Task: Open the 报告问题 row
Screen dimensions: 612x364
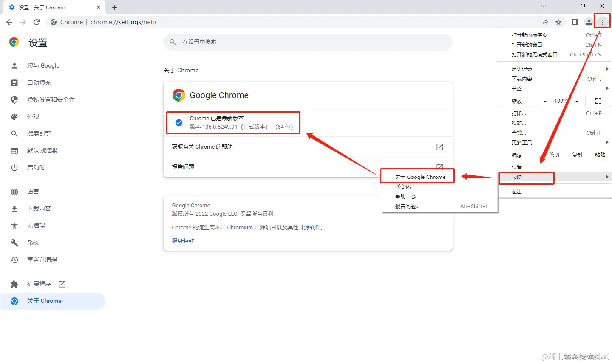Action: click(x=308, y=167)
